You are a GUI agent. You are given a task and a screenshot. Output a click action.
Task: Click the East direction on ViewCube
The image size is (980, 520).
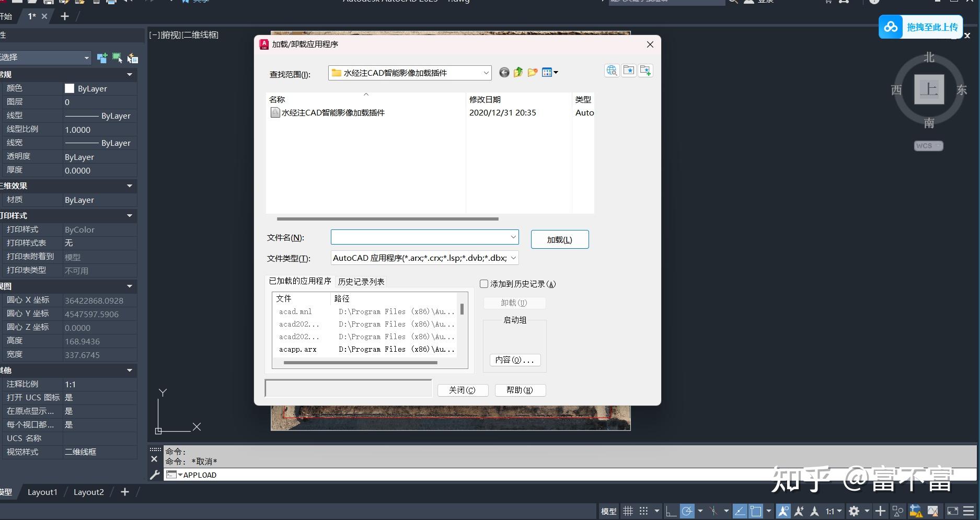point(962,90)
